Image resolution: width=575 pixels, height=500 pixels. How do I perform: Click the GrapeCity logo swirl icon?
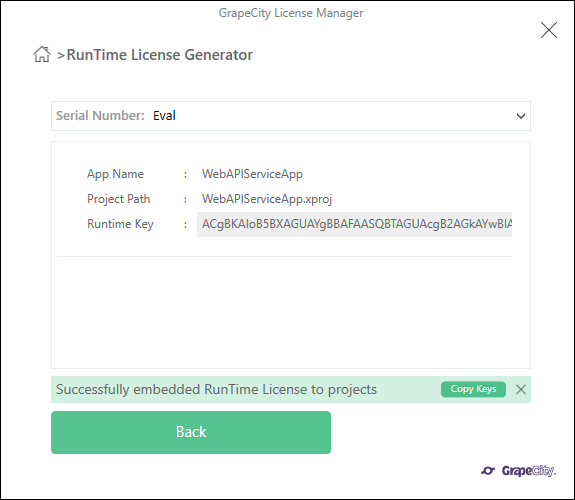pos(488,470)
